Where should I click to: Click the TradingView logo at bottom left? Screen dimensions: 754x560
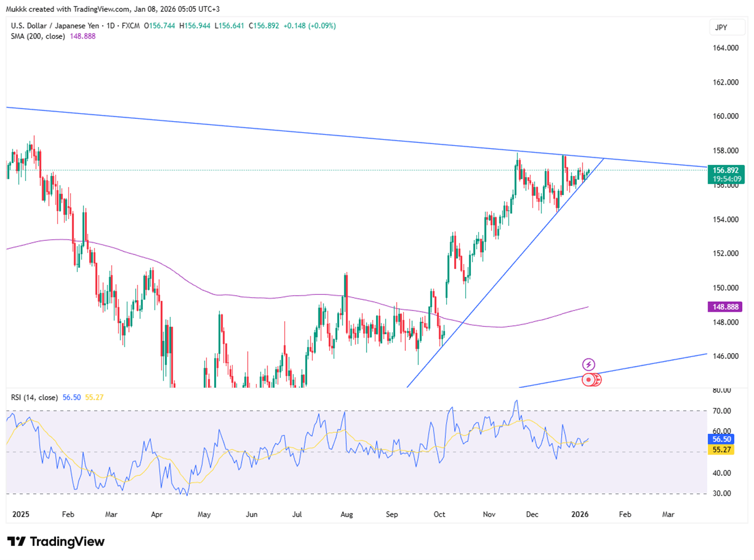[56, 542]
